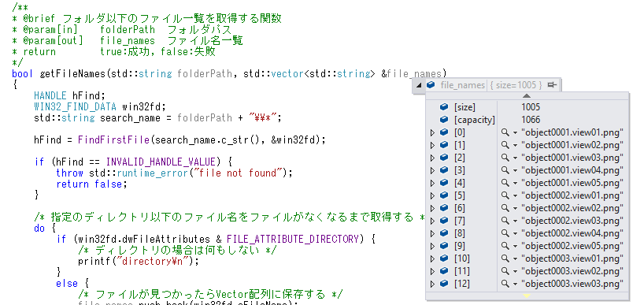Click the printf("directory¥n") line
This screenshot has height=305, width=644.
[x=139, y=262]
